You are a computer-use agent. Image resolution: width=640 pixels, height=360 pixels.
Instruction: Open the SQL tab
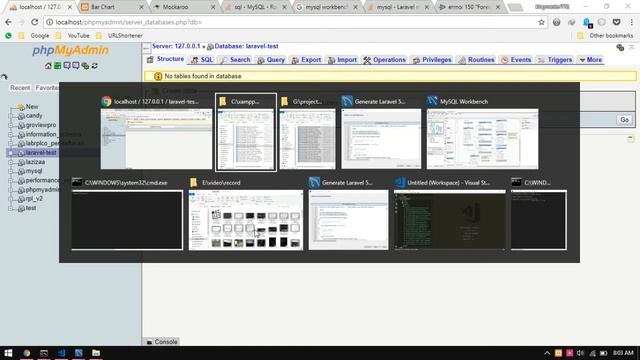pyautogui.click(x=202, y=60)
